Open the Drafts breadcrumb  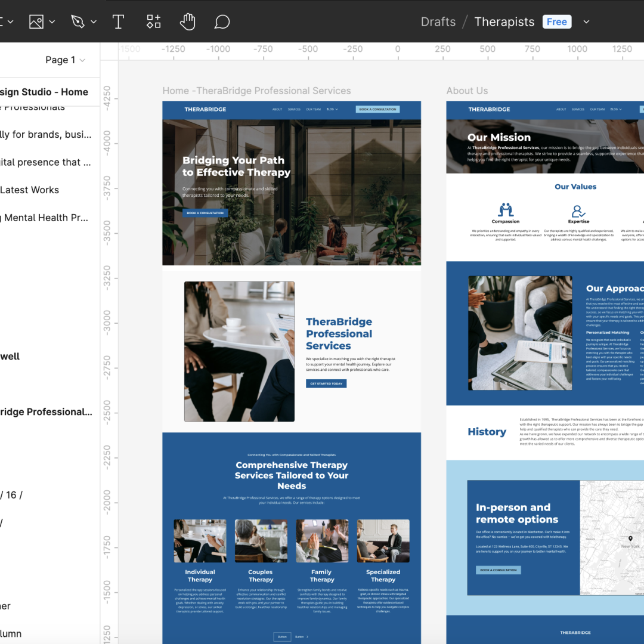438,22
